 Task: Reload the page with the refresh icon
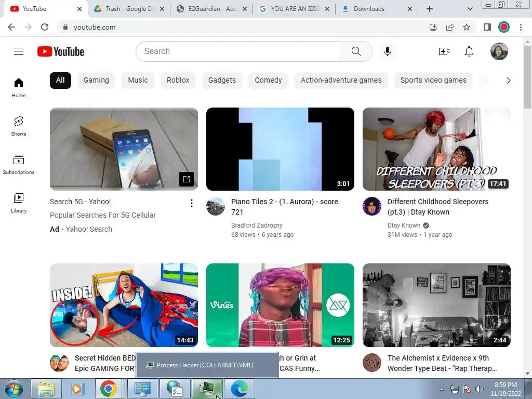click(45, 27)
